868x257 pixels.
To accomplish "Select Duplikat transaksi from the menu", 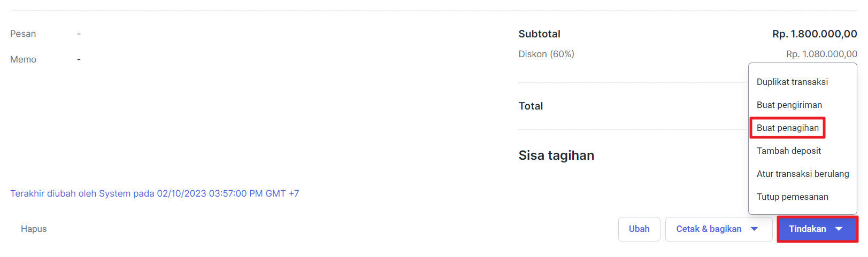I will coord(792,82).
